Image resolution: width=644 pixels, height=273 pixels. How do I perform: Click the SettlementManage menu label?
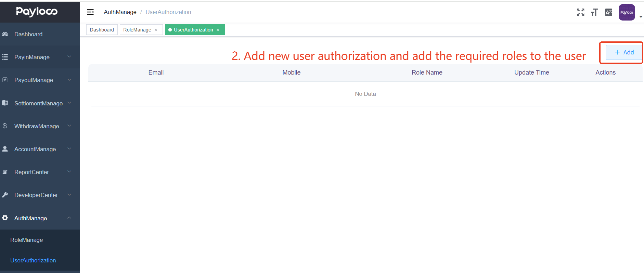click(38, 103)
